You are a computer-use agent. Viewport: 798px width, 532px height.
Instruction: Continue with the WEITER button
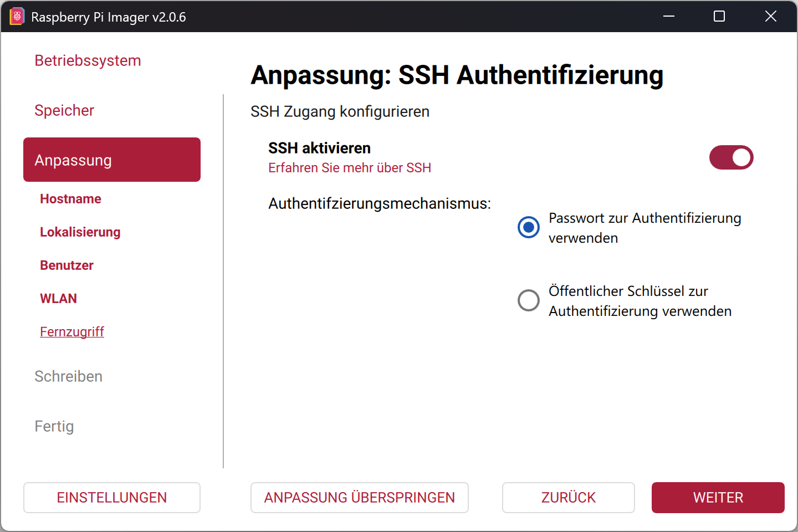(x=718, y=498)
